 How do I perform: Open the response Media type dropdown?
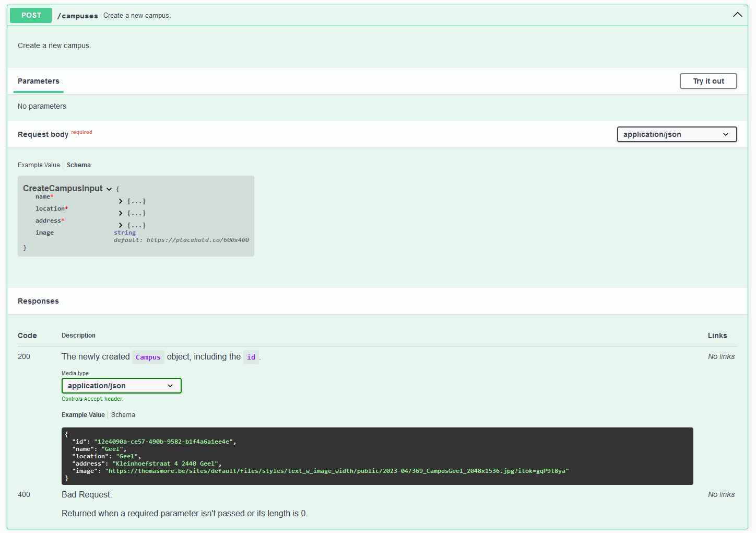click(121, 386)
